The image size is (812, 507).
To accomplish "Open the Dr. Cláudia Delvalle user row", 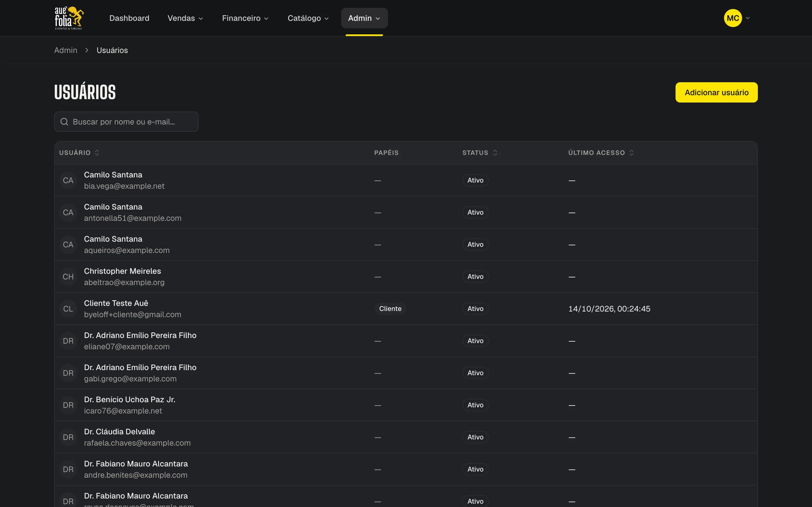I will coord(406,437).
